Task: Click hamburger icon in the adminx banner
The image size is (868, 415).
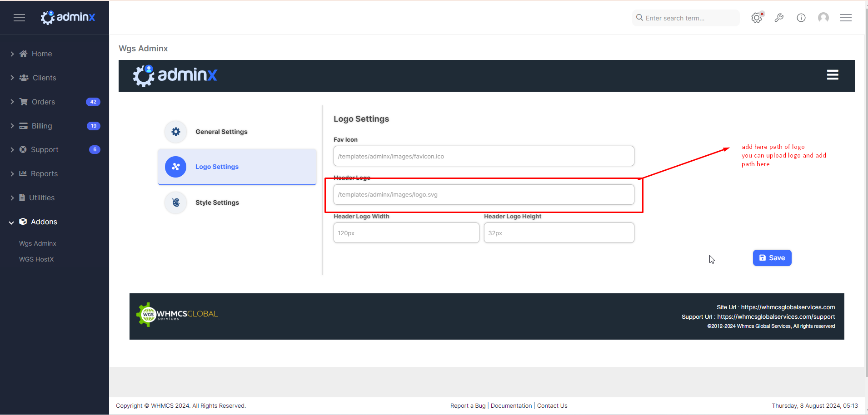Action: click(832, 75)
